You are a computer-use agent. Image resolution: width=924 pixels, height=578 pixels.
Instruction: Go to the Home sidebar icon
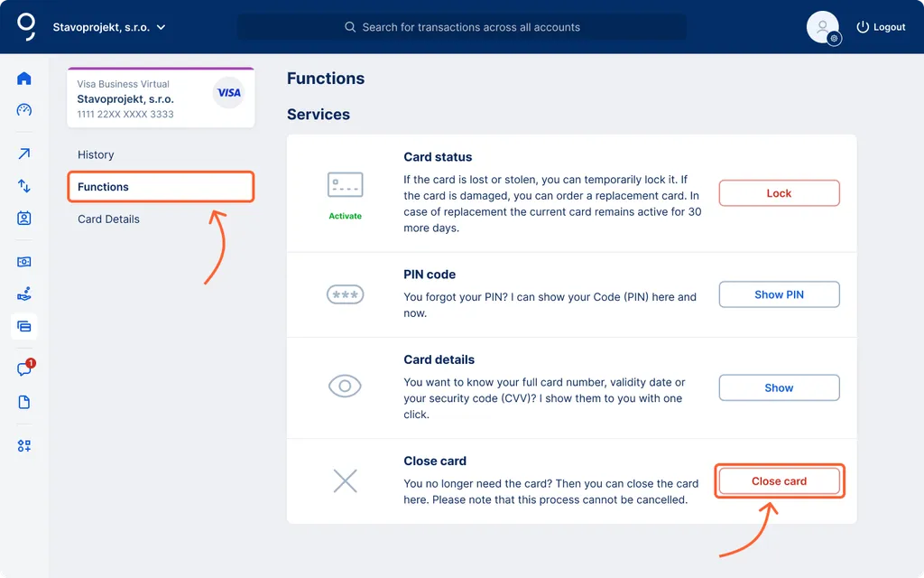pyautogui.click(x=24, y=79)
